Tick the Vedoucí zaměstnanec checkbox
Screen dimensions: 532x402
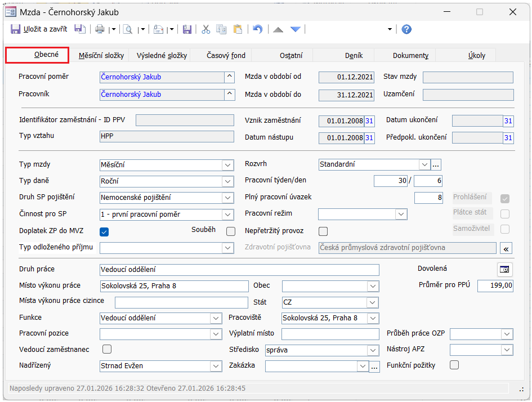coord(106,350)
